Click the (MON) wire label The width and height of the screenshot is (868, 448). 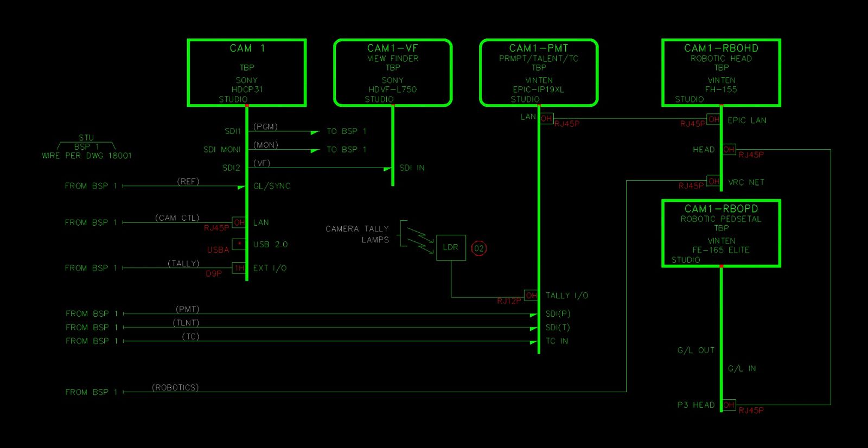click(x=265, y=145)
